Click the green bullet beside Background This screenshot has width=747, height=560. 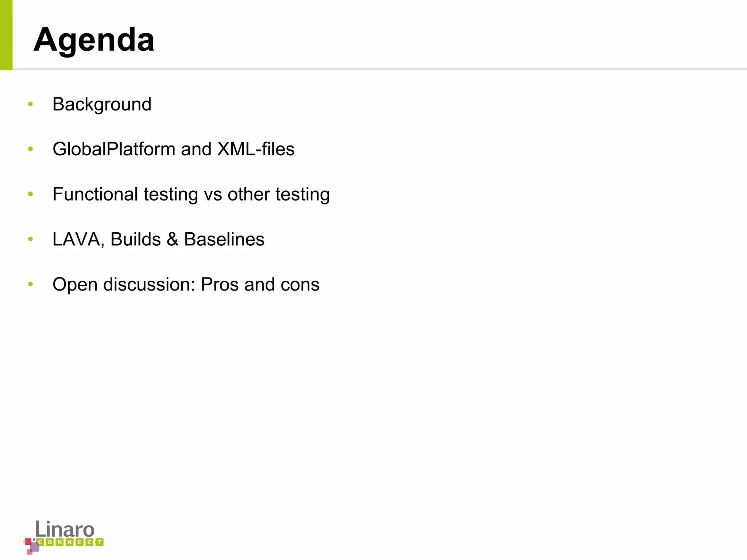click(30, 104)
